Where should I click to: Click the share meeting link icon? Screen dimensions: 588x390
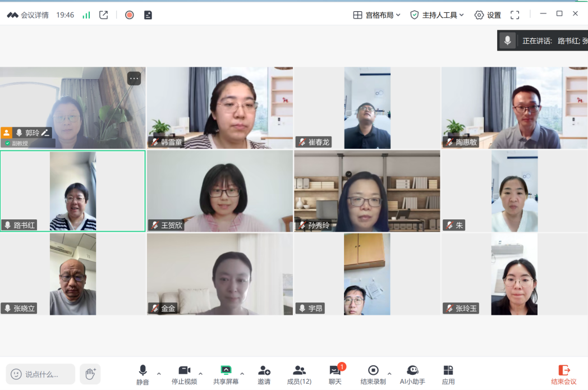[x=103, y=15]
